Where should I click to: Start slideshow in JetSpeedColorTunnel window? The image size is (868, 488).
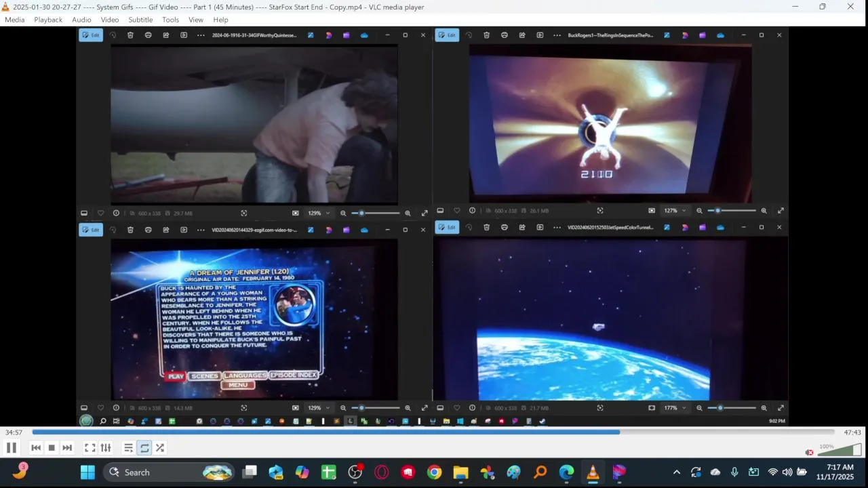click(x=540, y=228)
